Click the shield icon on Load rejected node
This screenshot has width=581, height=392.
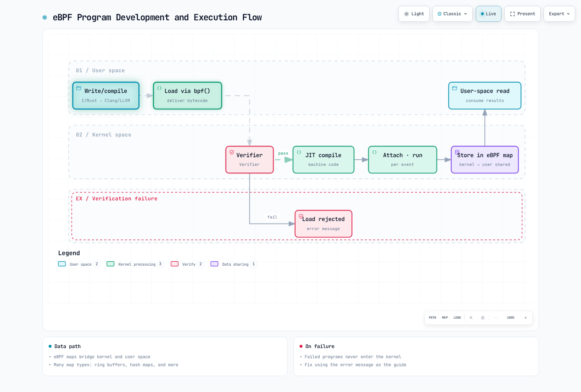click(301, 216)
